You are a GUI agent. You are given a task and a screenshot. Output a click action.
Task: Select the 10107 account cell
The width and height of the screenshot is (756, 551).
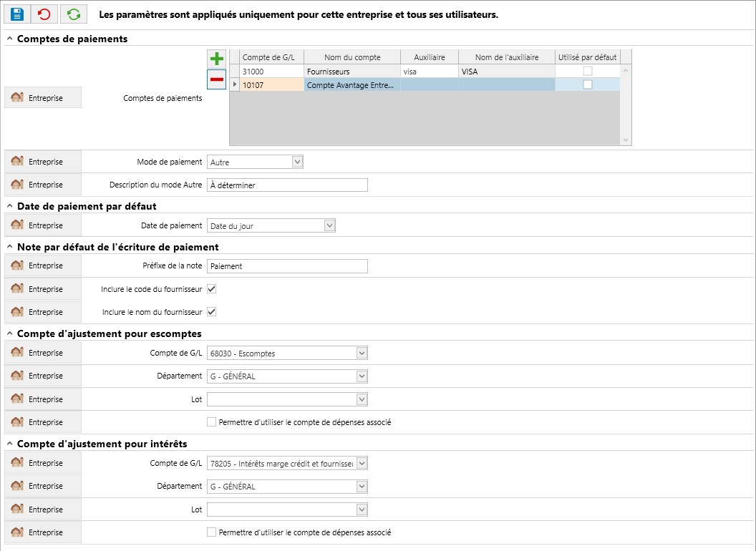click(271, 85)
